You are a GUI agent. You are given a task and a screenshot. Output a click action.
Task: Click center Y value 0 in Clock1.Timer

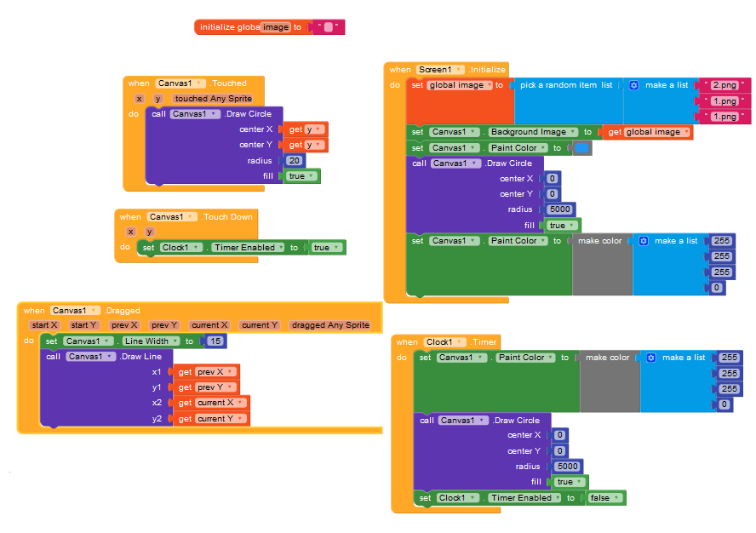coord(560,451)
